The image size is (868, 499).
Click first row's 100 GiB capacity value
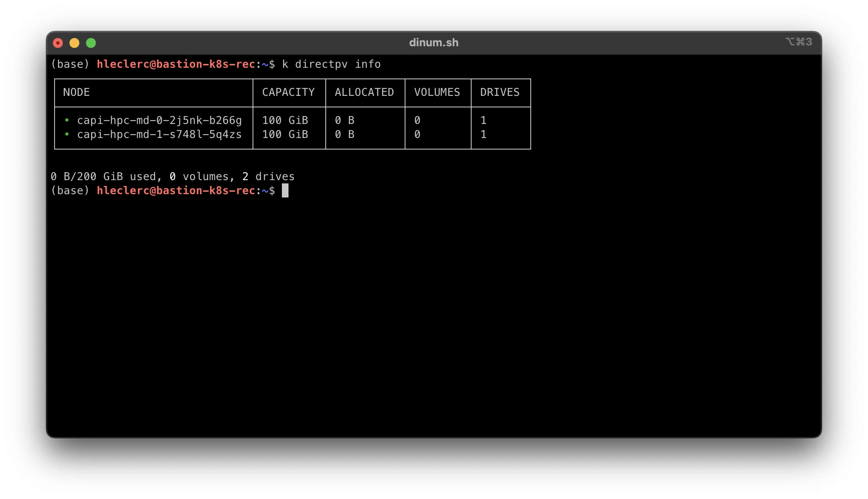tap(285, 120)
